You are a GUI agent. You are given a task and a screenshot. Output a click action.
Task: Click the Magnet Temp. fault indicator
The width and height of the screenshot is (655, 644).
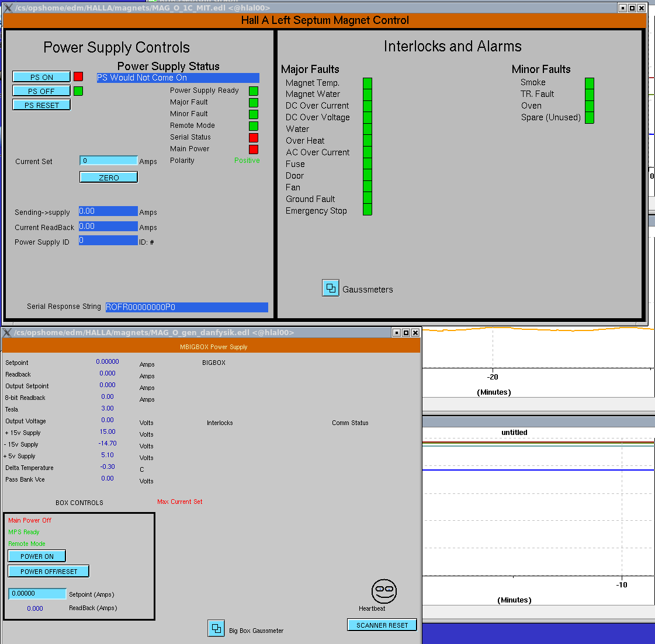(368, 83)
